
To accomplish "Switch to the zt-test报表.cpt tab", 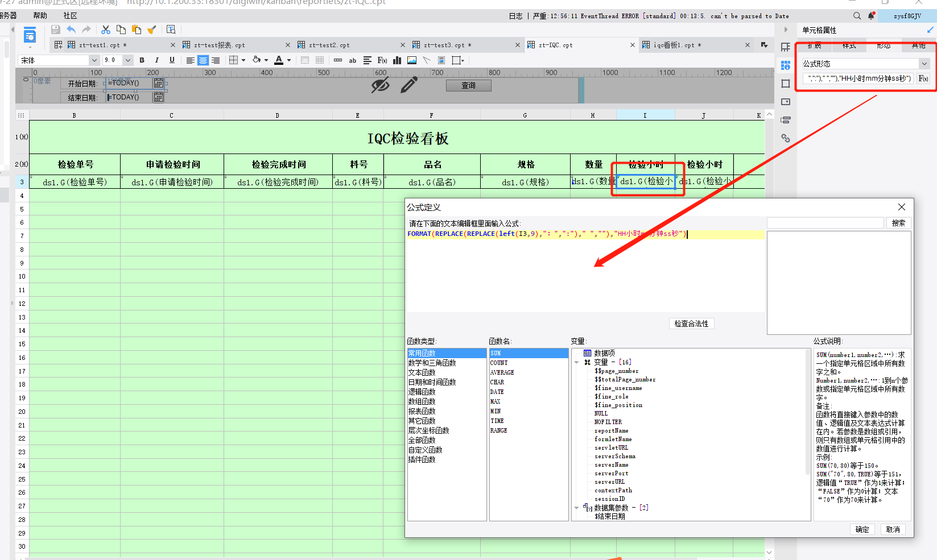I will click(236, 45).
